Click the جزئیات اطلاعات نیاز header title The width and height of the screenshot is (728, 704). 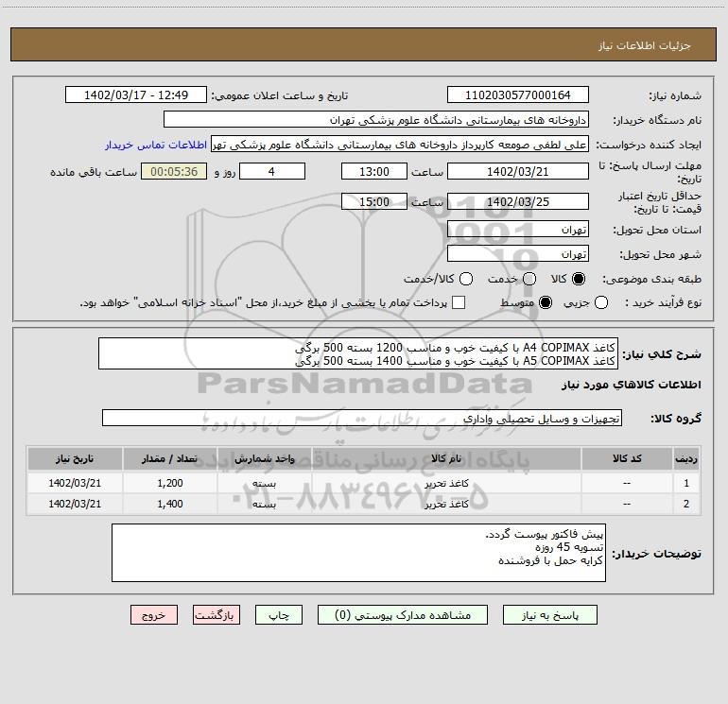(645, 45)
